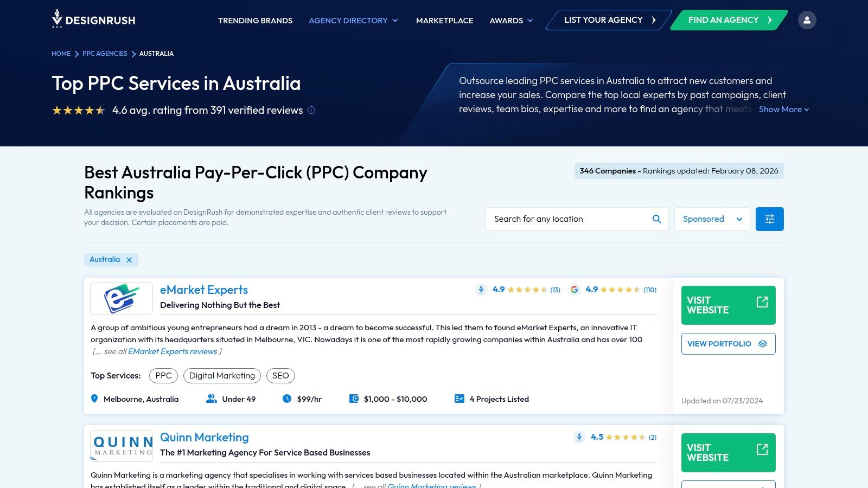
Task: Remove the Australia filter tag
Action: (129, 260)
